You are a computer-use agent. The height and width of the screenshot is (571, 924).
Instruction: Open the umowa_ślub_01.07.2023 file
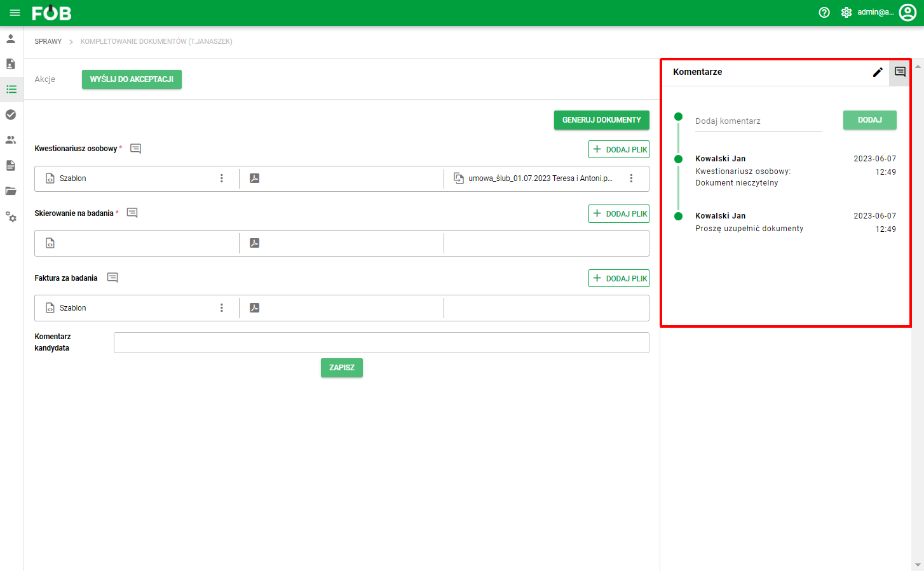[540, 178]
